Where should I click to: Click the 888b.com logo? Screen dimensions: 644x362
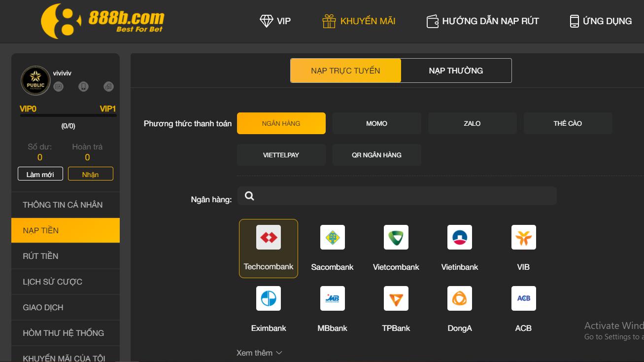point(102,21)
